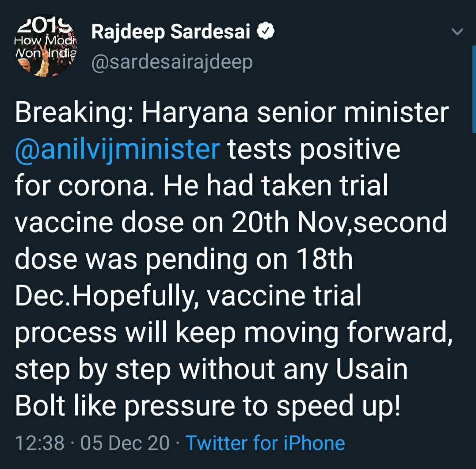Open the @anilvijminister mention
This screenshot has height=469, width=476.
(117, 149)
